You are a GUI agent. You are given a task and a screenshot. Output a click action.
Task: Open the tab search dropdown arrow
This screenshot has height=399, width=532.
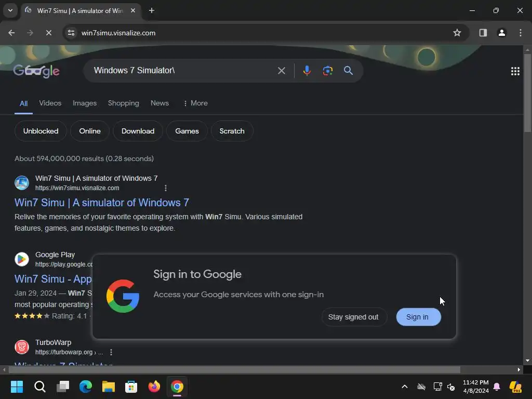[x=10, y=10]
